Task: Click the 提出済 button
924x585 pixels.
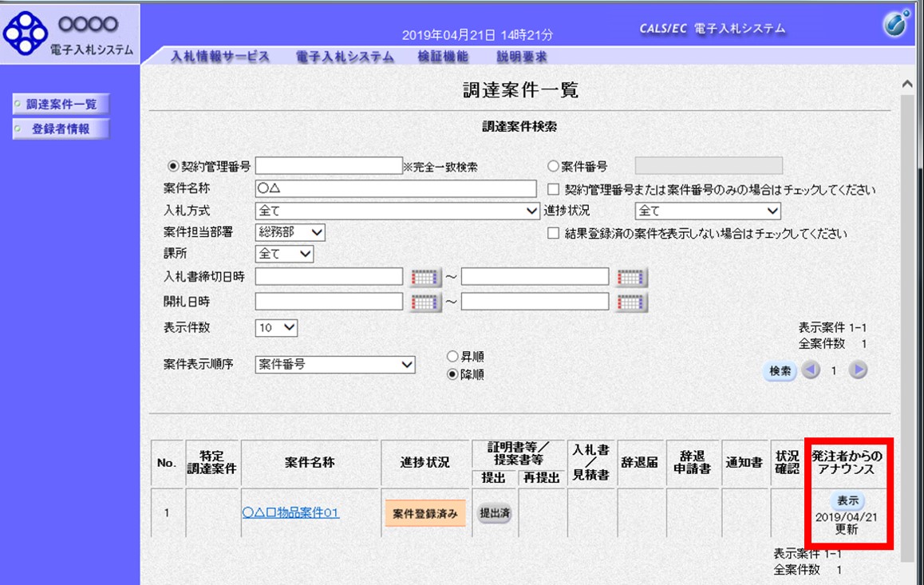Action: 494,513
